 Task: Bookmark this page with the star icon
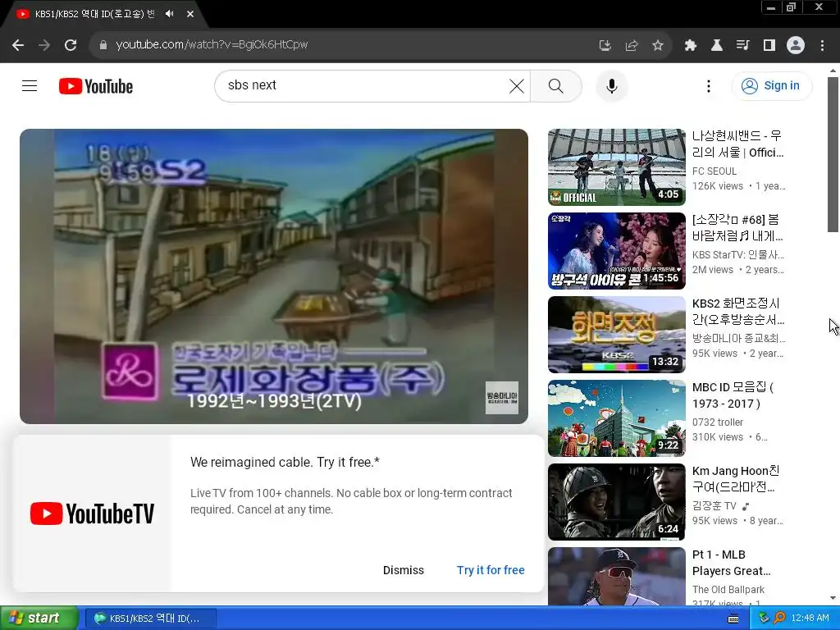[x=658, y=45]
